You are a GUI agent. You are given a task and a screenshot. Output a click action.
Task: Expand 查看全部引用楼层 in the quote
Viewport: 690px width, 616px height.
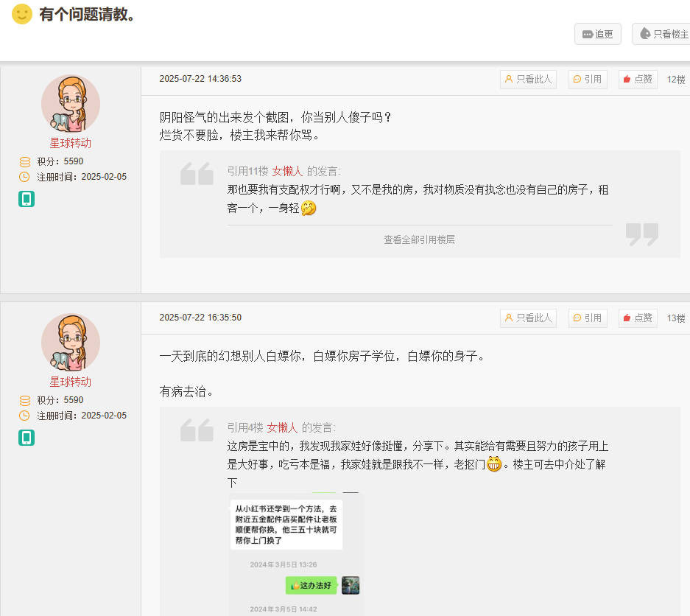pyautogui.click(x=419, y=239)
